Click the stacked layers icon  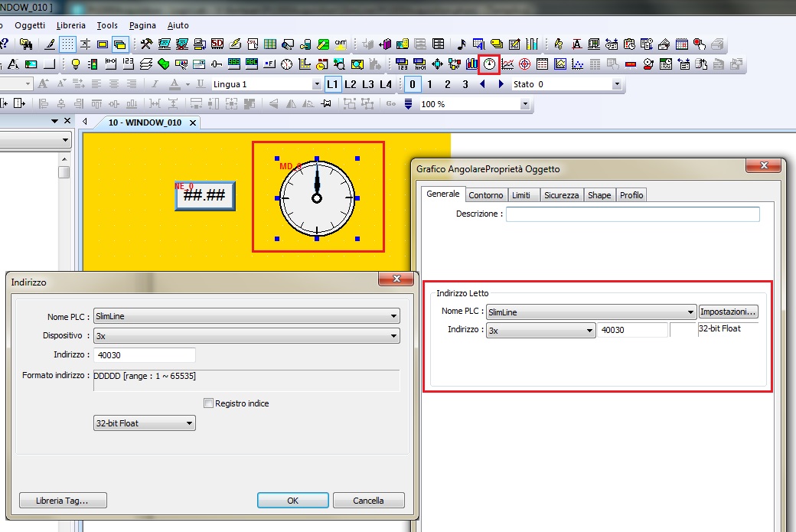pyautogui.click(x=146, y=64)
